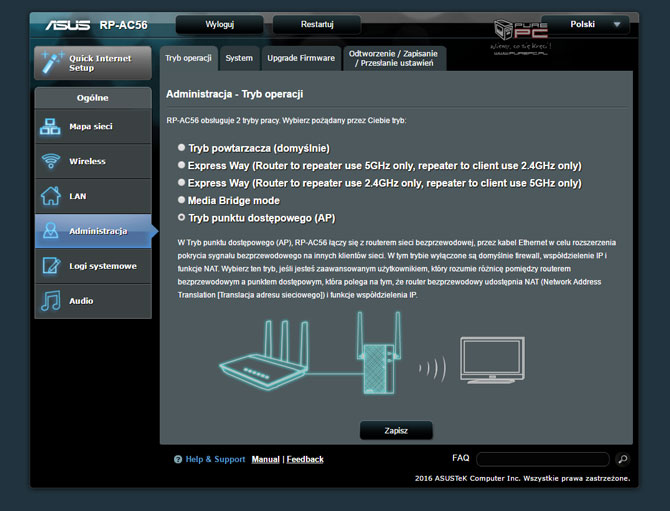670x511 pixels.
Task: Click the Administracja menu label
Action: tap(98, 231)
